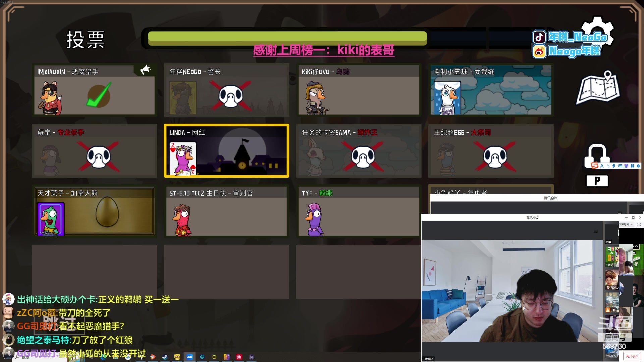Vote for 毛利小五球 player card
The width and height of the screenshot is (644, 362).
(491, 90)
